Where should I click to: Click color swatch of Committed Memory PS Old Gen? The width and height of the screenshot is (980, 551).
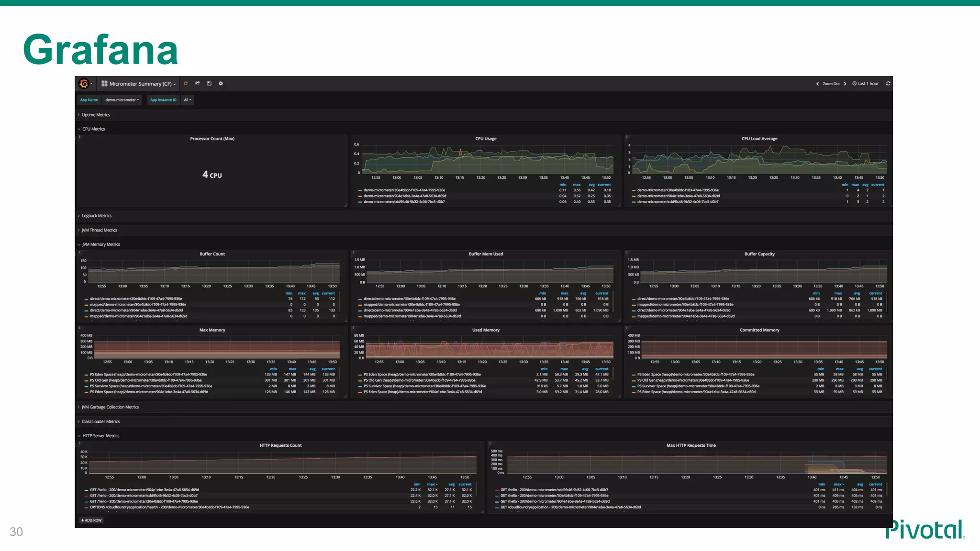coord(634,380)
